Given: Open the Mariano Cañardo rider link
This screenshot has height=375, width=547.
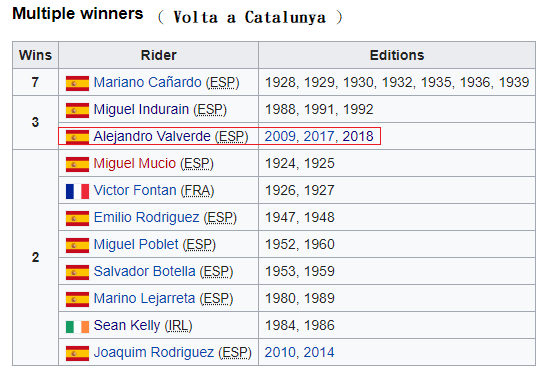Looking at the screenshot, I should point(148,82).
